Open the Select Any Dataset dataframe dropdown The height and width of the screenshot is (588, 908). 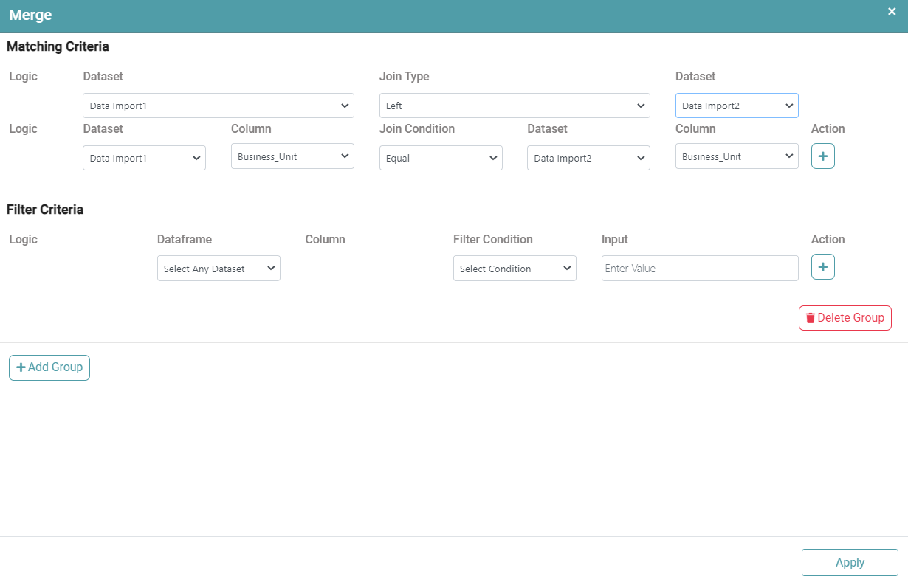point(219,269)
